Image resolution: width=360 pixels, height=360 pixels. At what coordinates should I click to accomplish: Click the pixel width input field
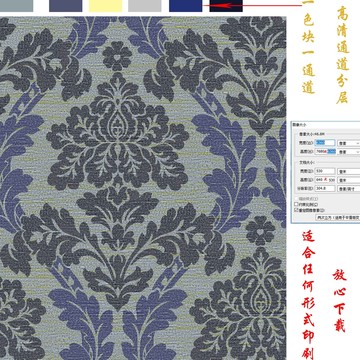[x=325, y=143]
